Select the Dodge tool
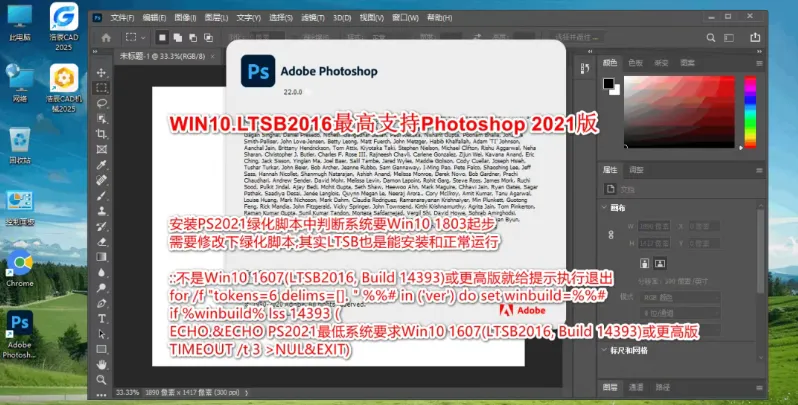The width and height of the screenshot is (798, 405). (x=101, y=287)
